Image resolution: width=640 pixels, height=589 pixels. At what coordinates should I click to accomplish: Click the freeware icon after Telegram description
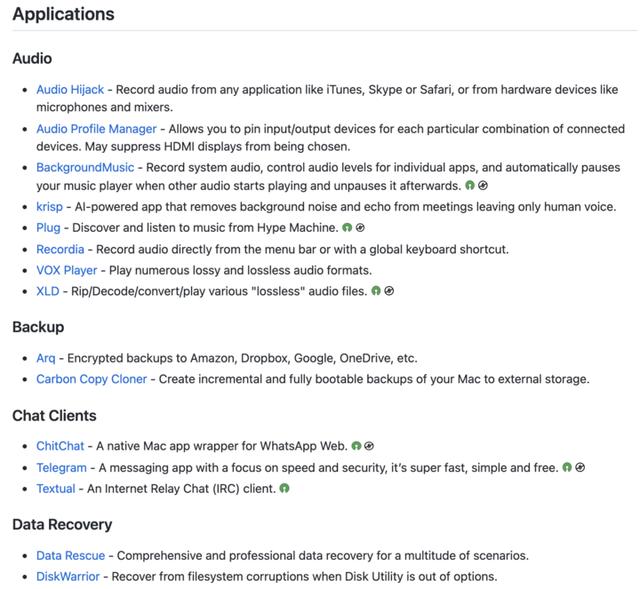coord(580,467)
